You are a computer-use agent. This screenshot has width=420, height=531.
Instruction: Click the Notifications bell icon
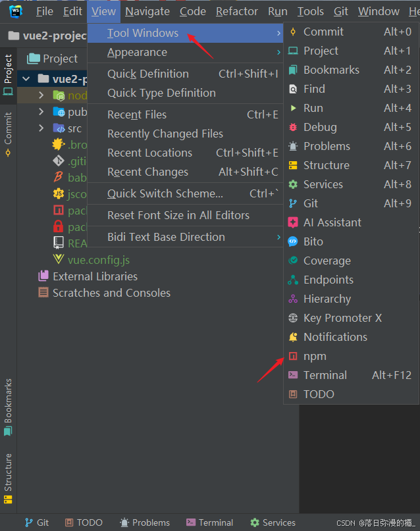click(x=293, y=337)
